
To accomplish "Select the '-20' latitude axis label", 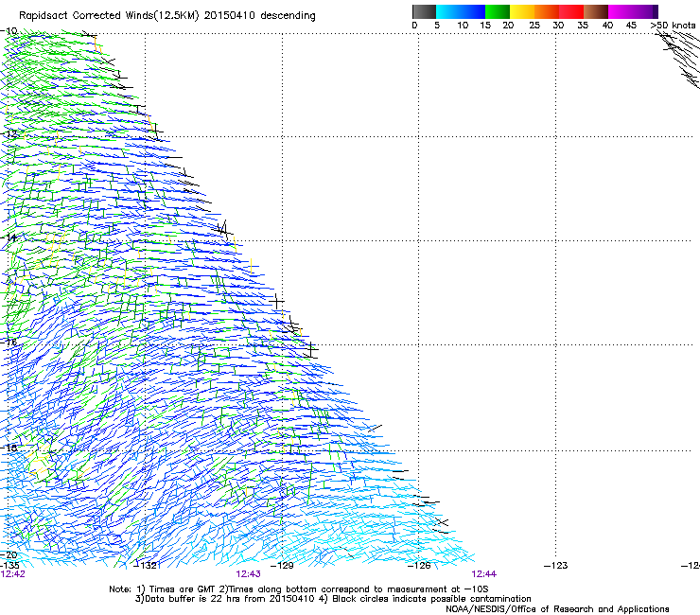I will tap(9, 554).
